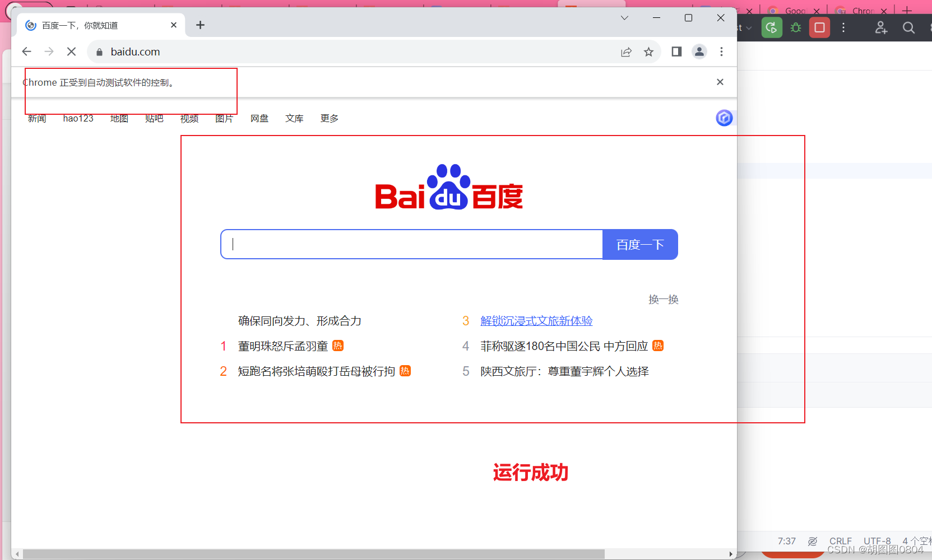
Task: Click the add collaborator icon in IDE
Action: (x=881, y=27)
